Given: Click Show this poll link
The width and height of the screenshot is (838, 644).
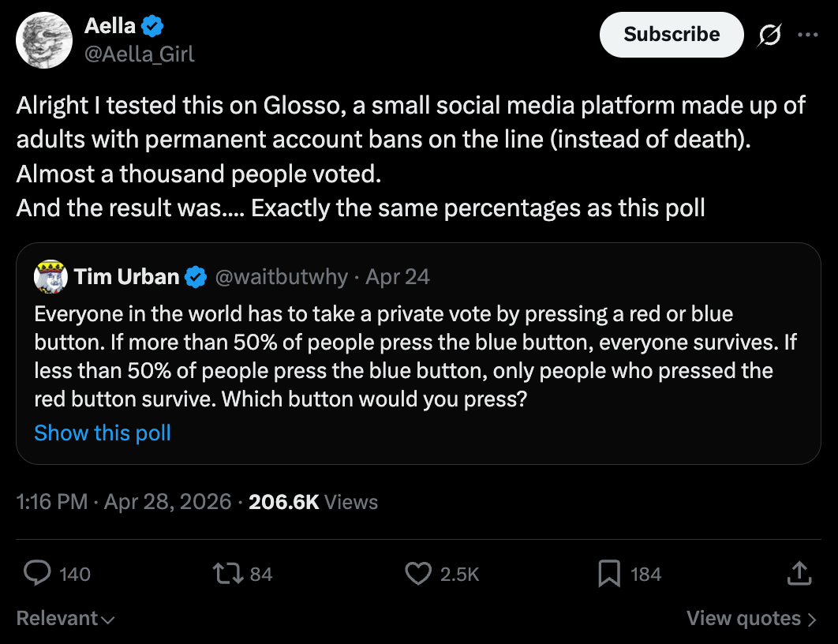Looking at the screenshot, I should [x=103, y=433].
